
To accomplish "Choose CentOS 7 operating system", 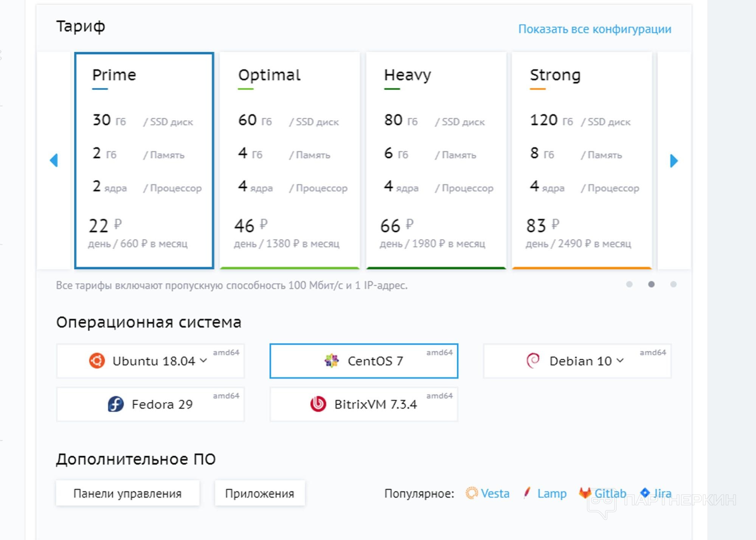I will (364, 361).
